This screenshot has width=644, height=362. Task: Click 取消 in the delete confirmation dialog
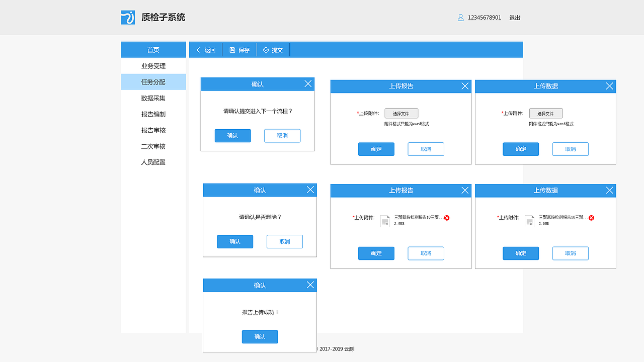coord(284,241)
